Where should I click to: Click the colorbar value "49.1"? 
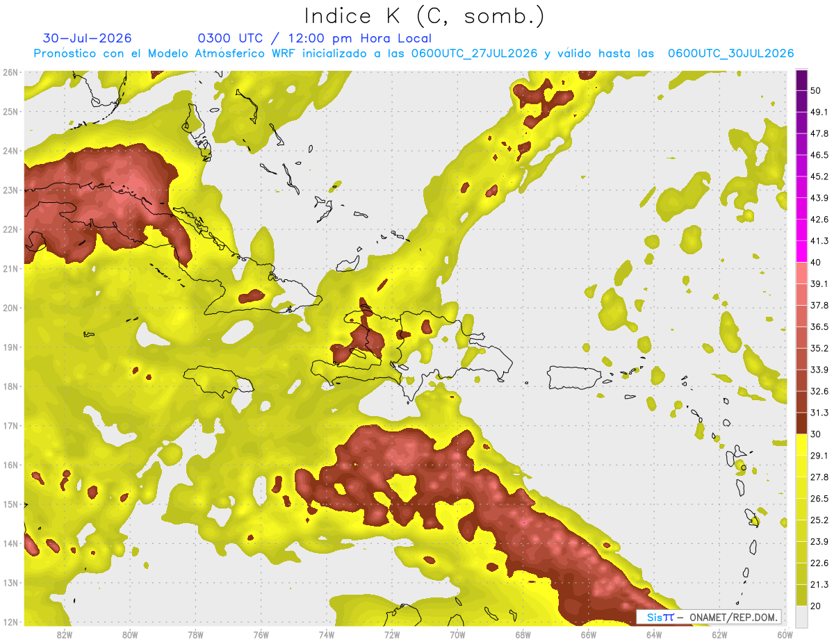pos(819,112)
